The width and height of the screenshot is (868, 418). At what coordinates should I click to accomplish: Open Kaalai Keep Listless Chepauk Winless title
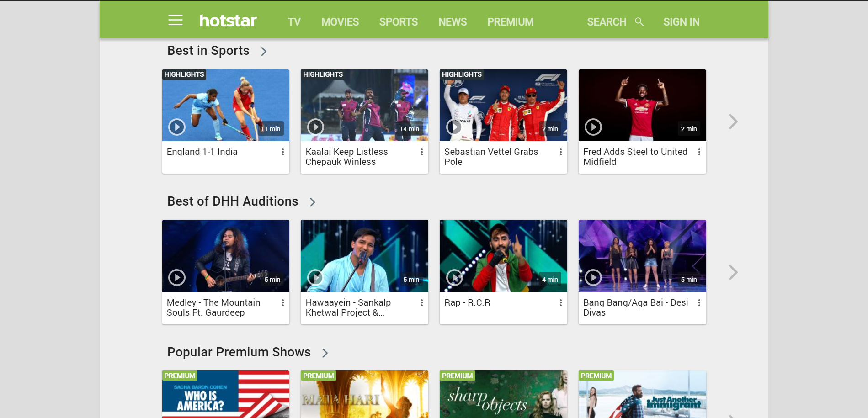pos(346,157)
